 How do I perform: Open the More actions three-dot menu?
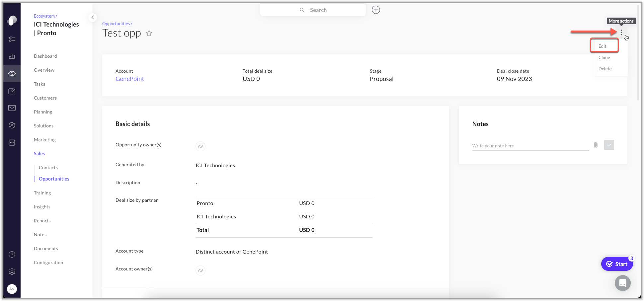point(621,32)
